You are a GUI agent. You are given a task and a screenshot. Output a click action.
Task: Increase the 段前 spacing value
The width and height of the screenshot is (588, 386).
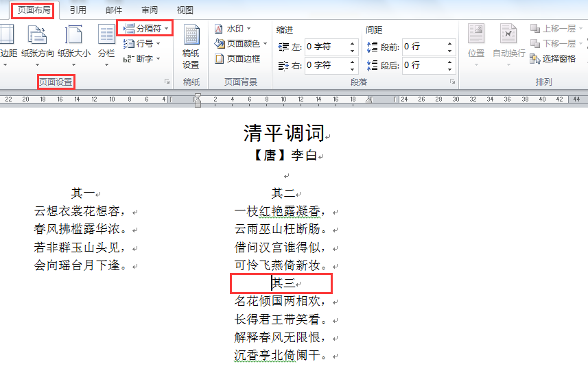449,43
